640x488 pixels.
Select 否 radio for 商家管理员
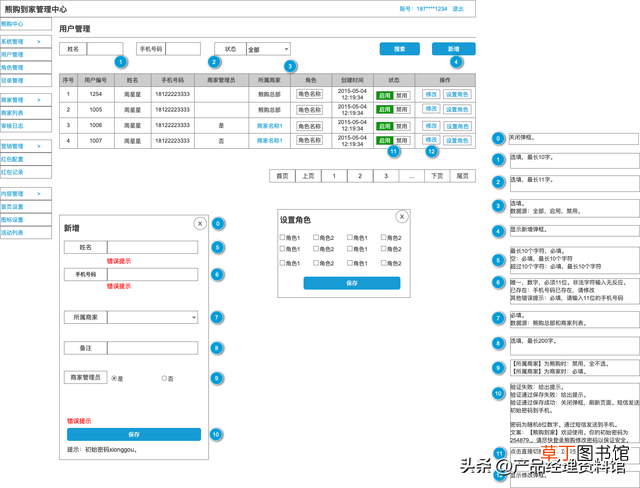[x=164, y=378]
